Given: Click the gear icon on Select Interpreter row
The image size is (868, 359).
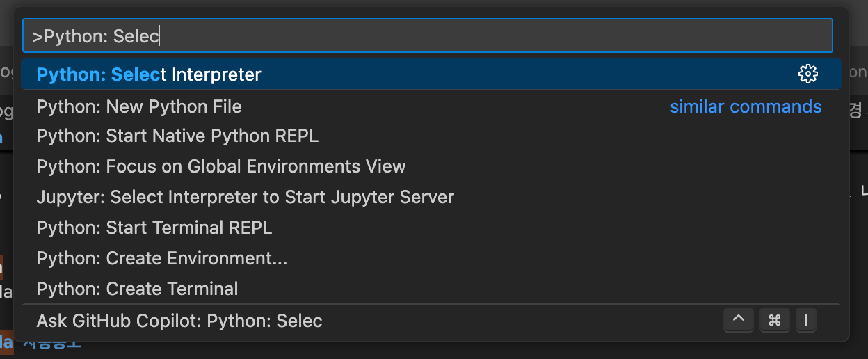Looking at the screenshot, I should (x=807, y=74).
